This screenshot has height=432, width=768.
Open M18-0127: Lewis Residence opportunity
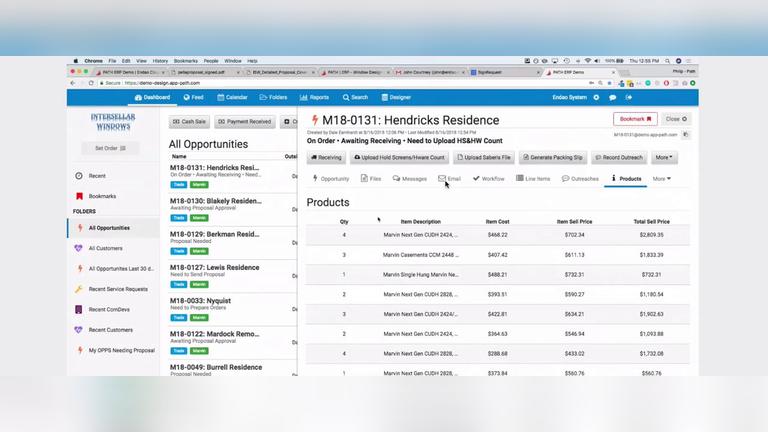(215, 267)
